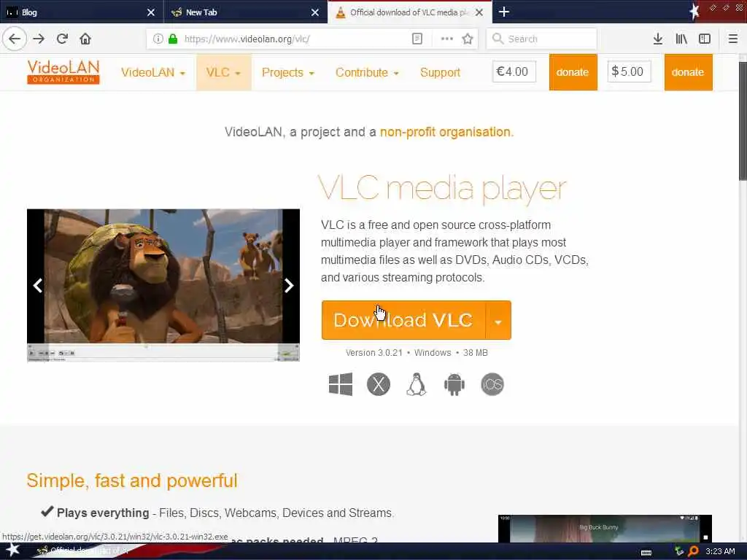Image resolution: width=747 pixels, height=560 pixels.
Task: Choose the Android platform icon
Action: [454, 384]
